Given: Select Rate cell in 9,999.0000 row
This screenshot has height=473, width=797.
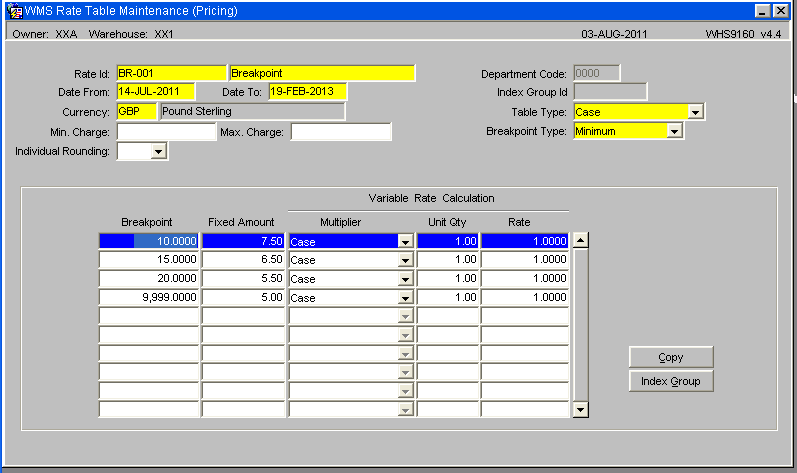Looking at the screenshot, I should [525, 297].
